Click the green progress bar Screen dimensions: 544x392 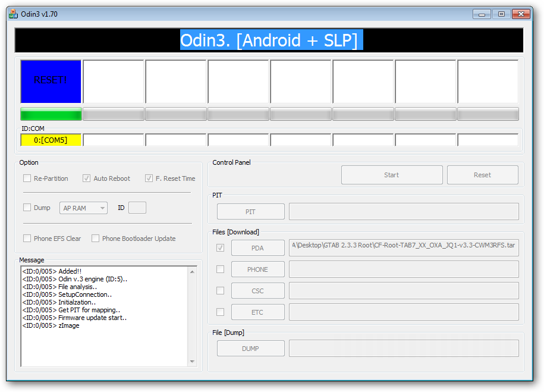(51, 114)
